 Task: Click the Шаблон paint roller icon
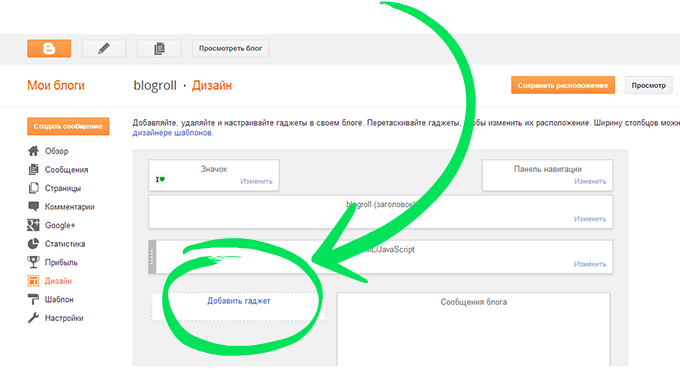coord(33,299)
